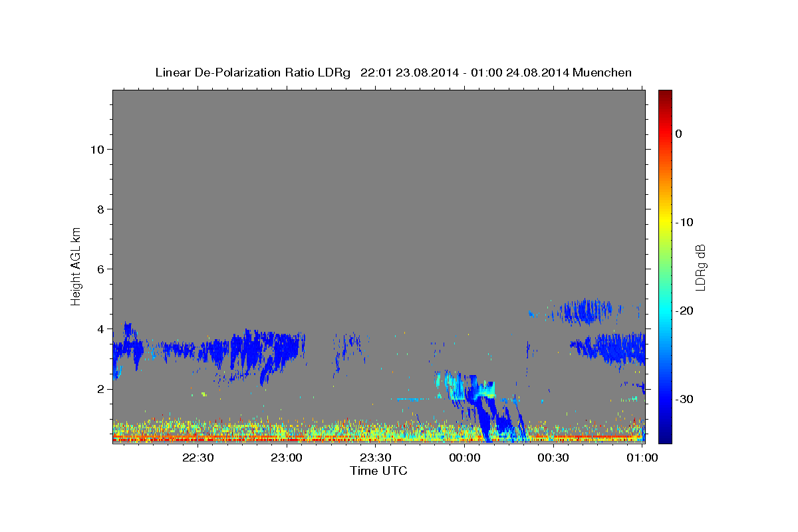Click the '22:30' time tick label

(x=198, y=458)
